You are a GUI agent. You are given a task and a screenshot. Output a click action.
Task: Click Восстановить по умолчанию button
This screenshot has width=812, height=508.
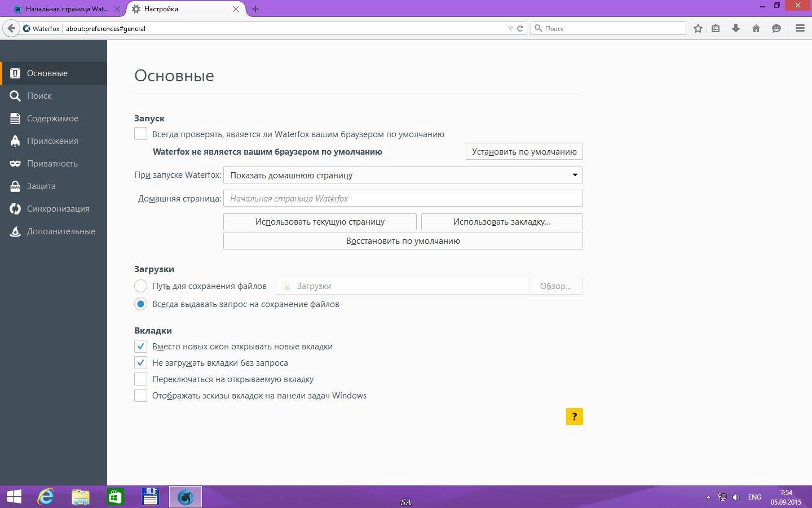click(403, 241)
